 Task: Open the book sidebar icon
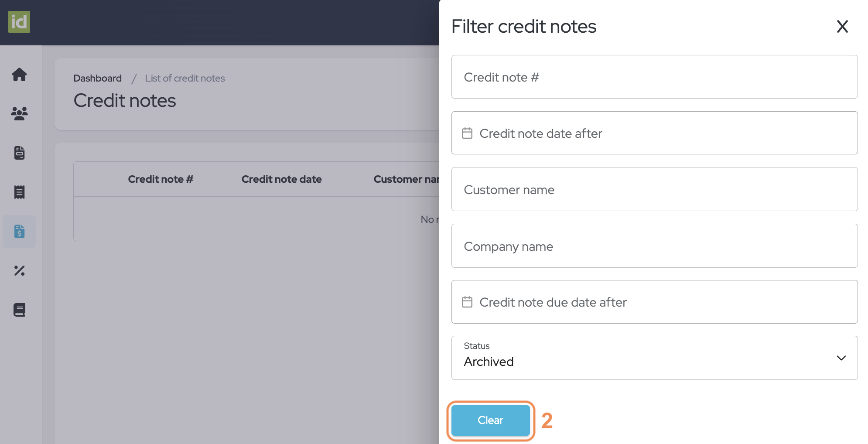click(x=19, y=310)
